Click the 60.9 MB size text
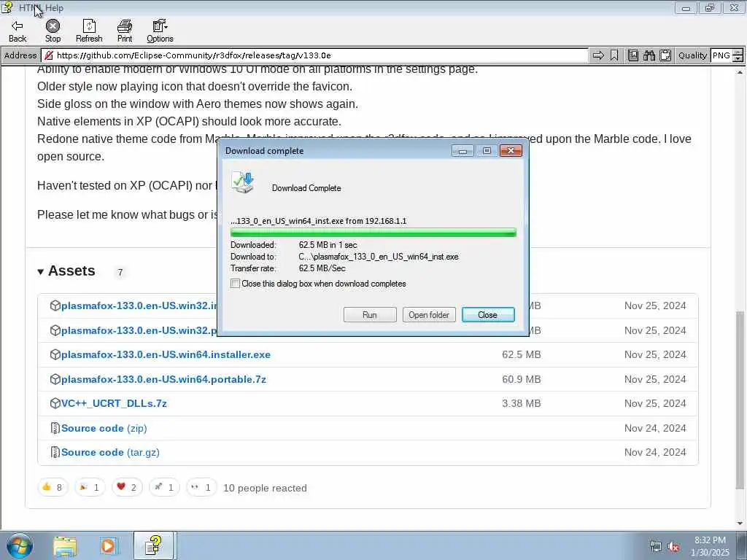 [x=521, y=379]
